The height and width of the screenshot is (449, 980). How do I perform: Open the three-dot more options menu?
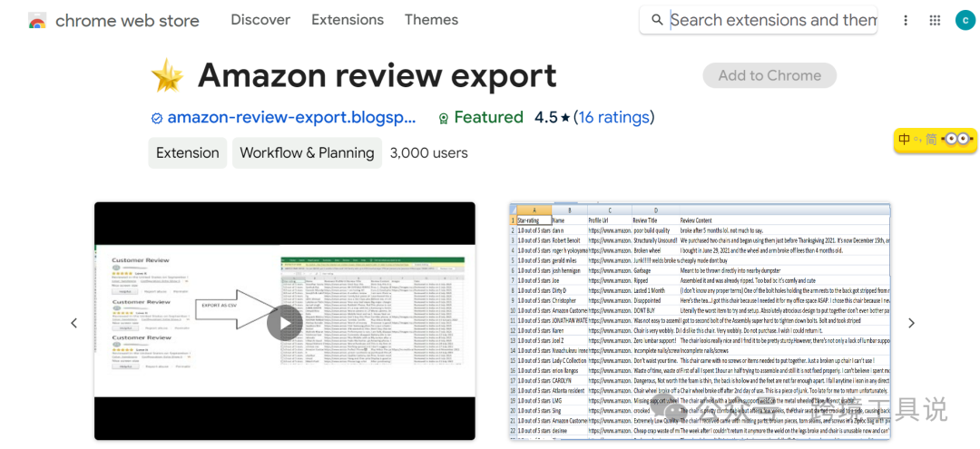906,21
